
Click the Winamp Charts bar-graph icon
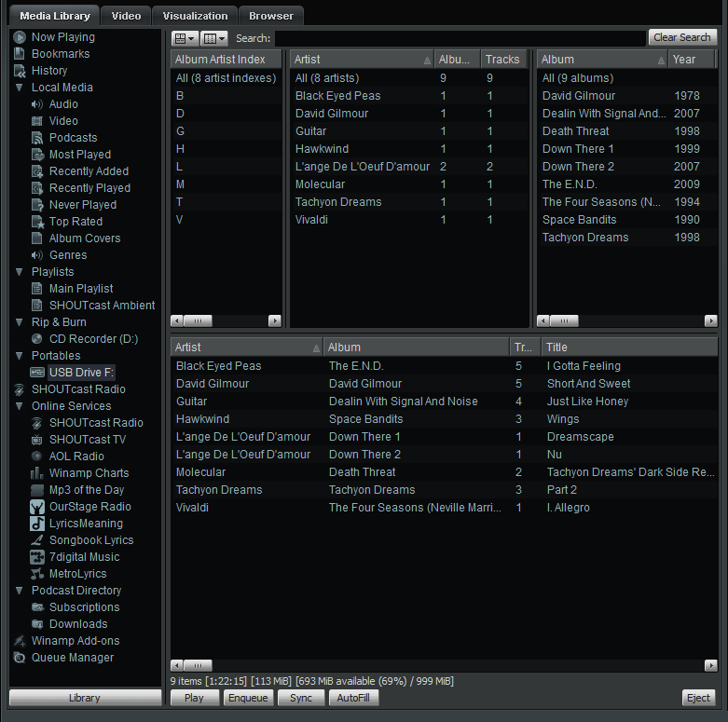tap(36, 473)
